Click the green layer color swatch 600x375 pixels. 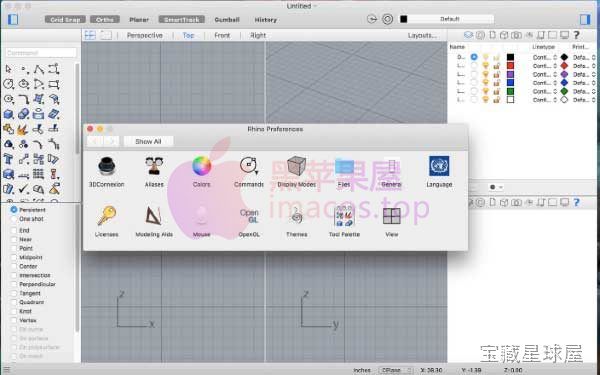[x=510, y=91]
